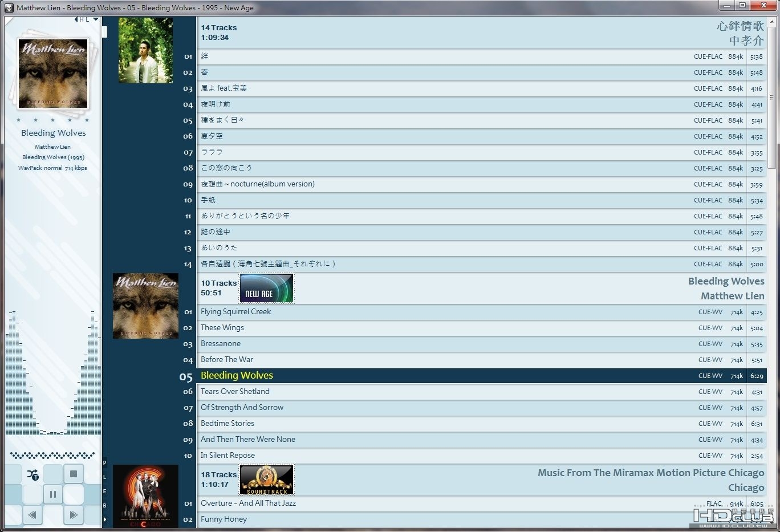Select track '夜明け前'

(x=481, y=104)
